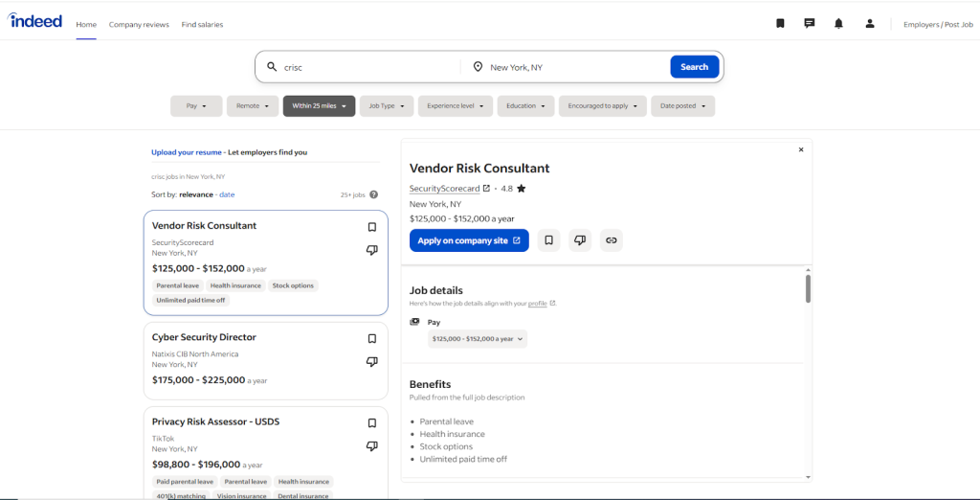
Task: Click the TikTok company name
Action: coord(161,439)
